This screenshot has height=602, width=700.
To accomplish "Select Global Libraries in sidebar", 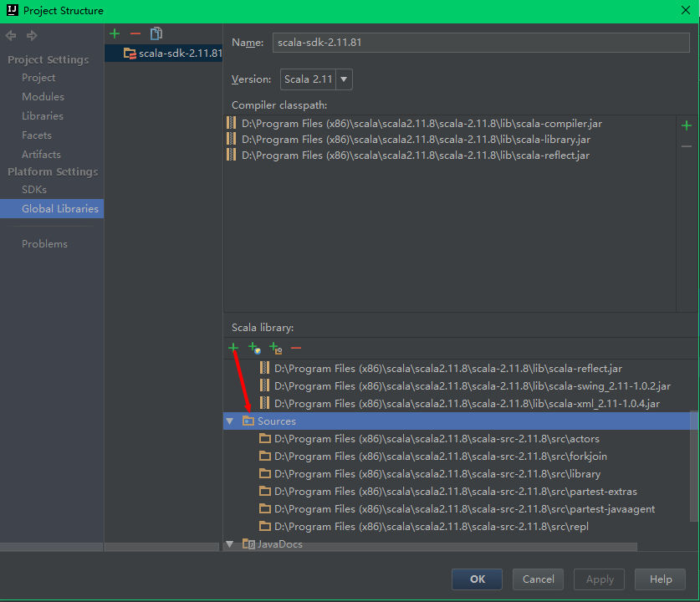I will click(x=52, y=208).
